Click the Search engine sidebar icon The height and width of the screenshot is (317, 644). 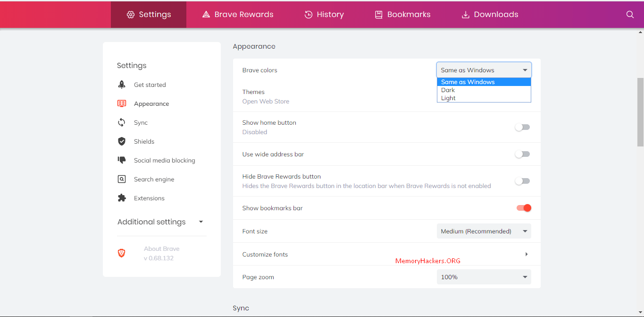tap(122, 179)
